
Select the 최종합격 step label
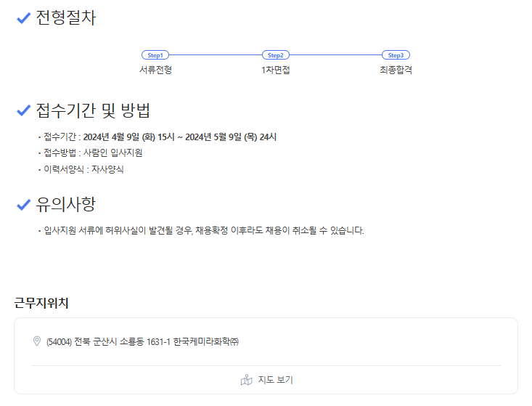click(x=396, y=70)
